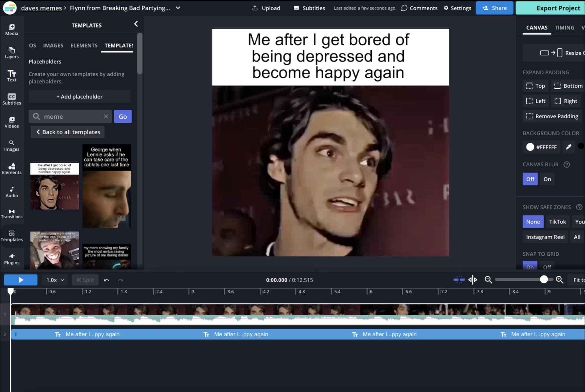Open the Comments panel
The image size is (585, 392).
pos(419,8)
